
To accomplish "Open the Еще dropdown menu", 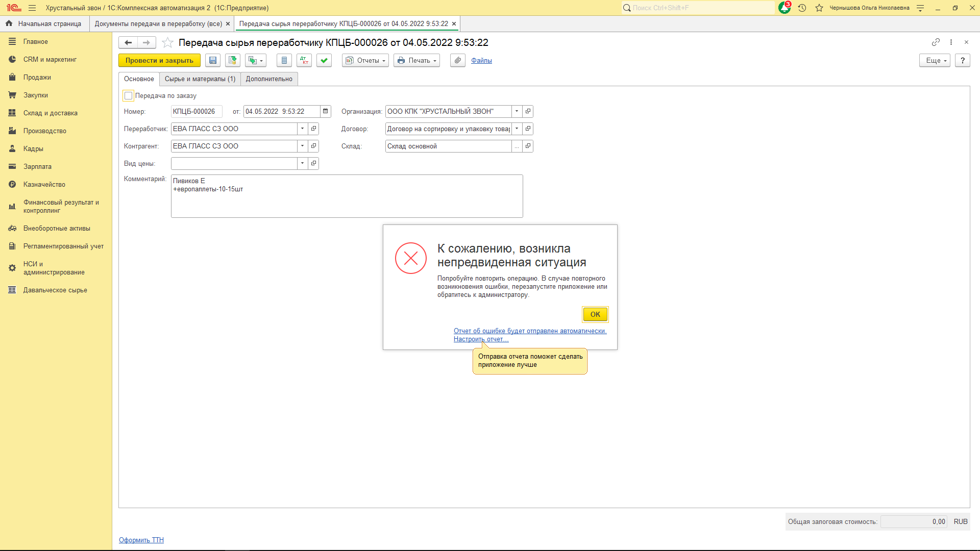I will coord(935,60).
